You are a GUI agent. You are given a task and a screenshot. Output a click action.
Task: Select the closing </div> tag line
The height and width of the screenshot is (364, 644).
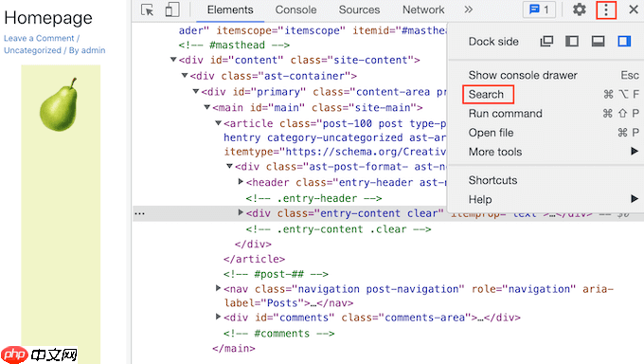click(x=253, y=244)
